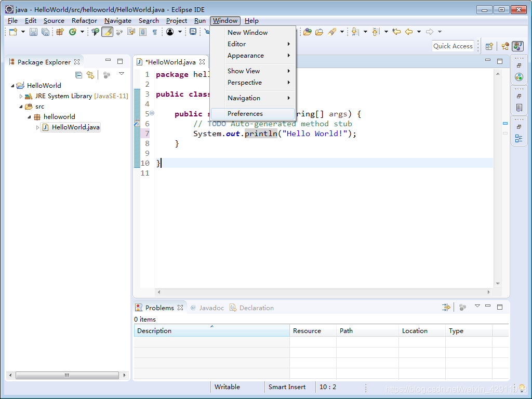Image resolution: width=532 pixels, height=399 pixels.
Task: Close the HelloWorld.java editor tab
Action: point(202,62)
